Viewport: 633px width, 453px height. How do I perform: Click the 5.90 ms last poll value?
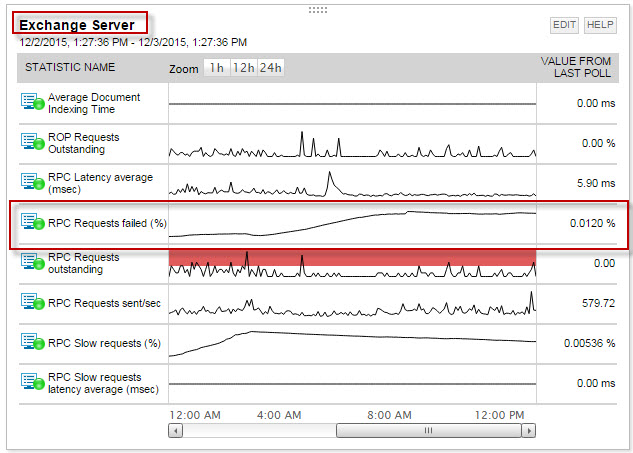coord(596,183)
